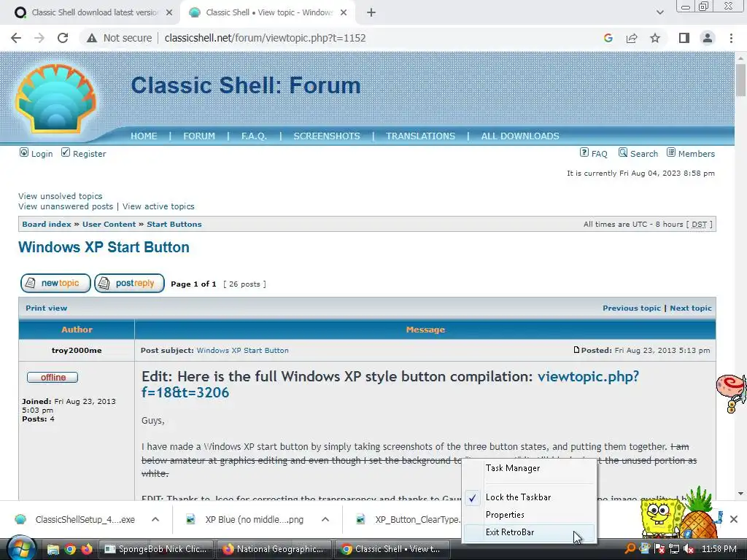Screen dimensions: 747x560
Task: Go to ALL DOWNLOADS
Action: 520,136
